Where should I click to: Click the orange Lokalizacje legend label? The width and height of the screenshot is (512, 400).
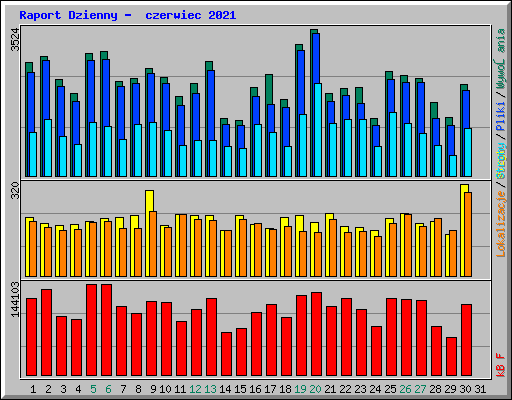pyautogui.click(x=501, y=223)
